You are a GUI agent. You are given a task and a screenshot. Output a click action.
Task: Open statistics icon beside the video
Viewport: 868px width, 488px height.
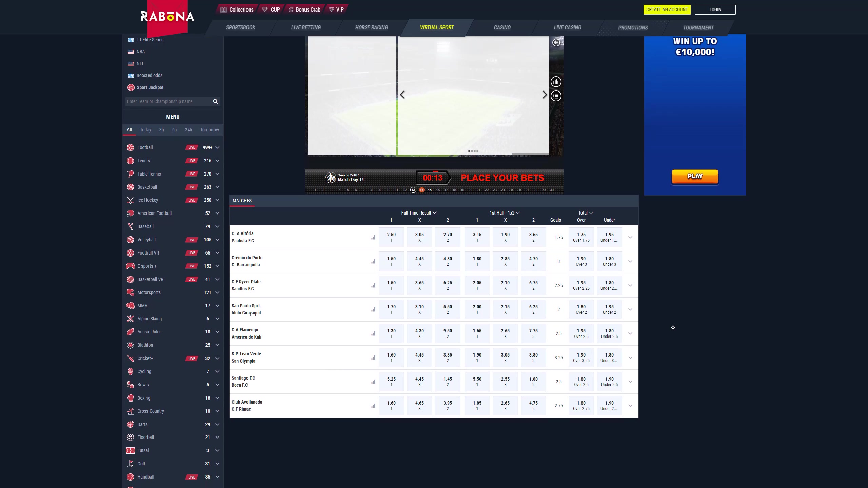pyautogui.click(x=556, y=82)
